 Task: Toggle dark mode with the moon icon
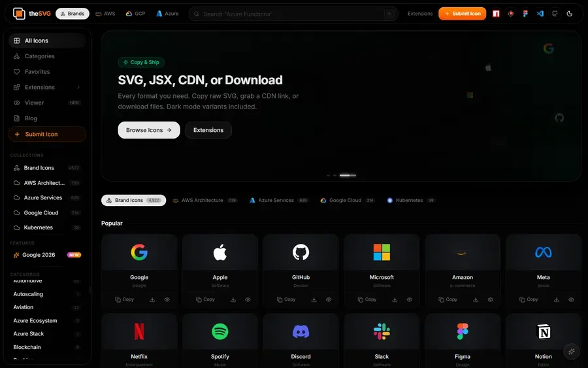pos(569,14)
